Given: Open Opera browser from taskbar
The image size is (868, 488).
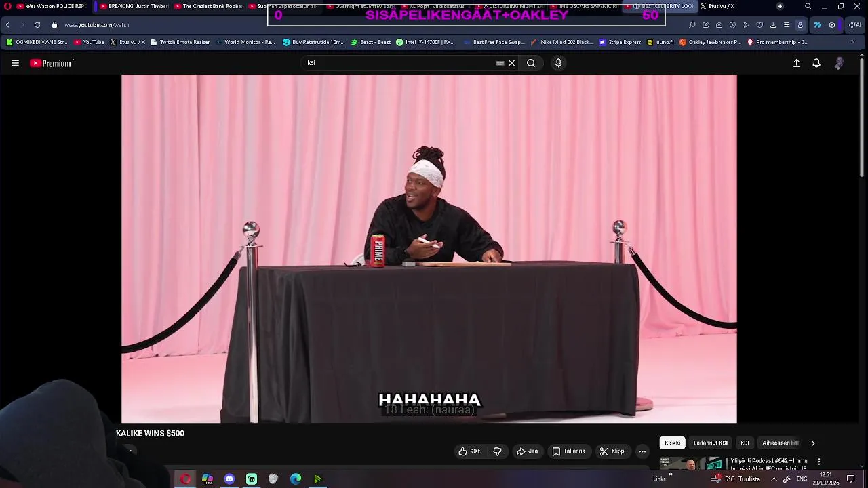Looking at the screenshot, I should pos(185,479).
